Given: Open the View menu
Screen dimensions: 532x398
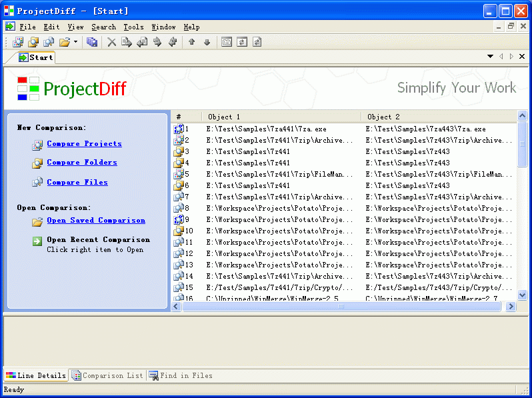Looking at the screenshot, I should (75, 27).
